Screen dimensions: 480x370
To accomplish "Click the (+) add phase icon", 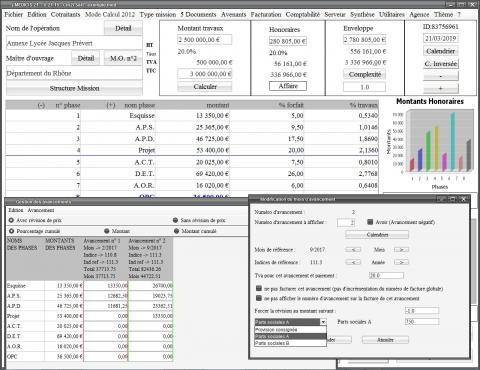I will (x=111, y=105).
